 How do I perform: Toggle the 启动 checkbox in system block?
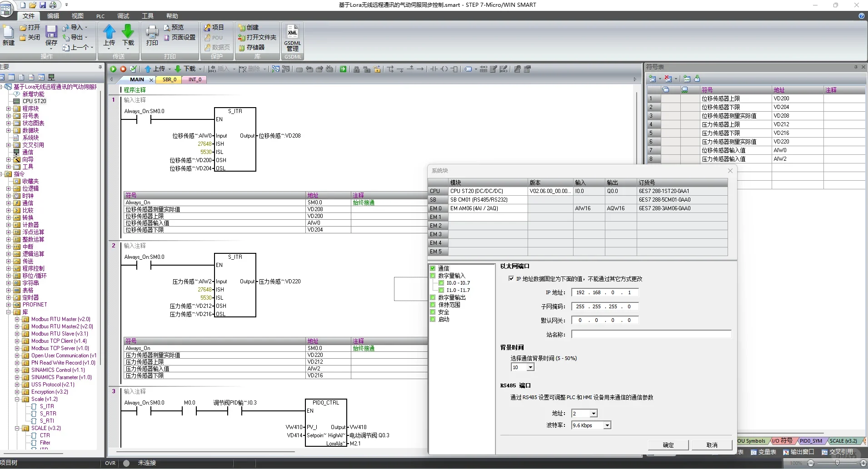[433, 319]
